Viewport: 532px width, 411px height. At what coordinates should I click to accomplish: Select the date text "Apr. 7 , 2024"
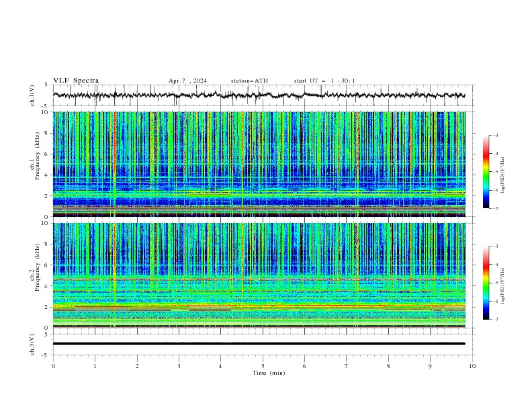[x=187, y=81]
